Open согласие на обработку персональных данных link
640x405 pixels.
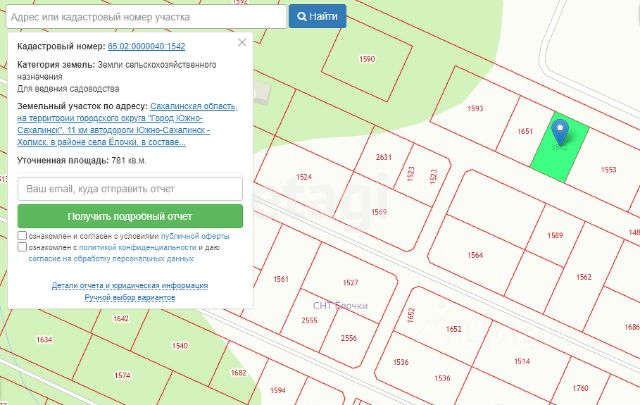[111, 259]
